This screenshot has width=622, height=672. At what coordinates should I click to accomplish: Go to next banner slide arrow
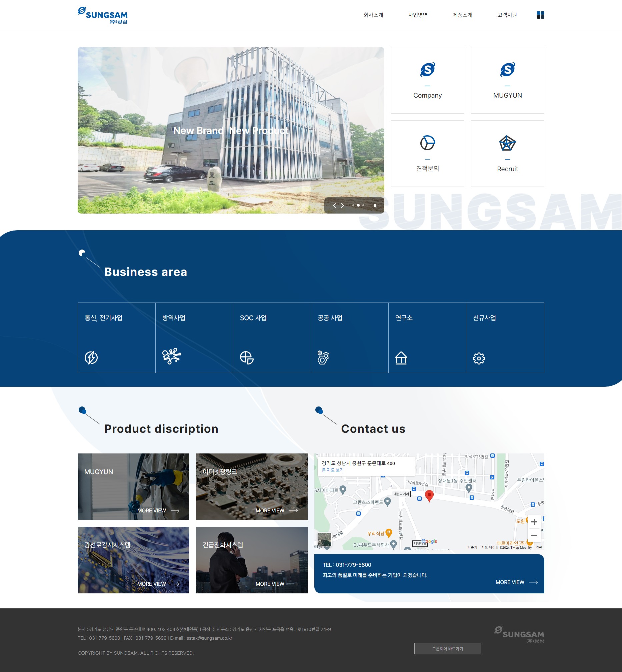point(342,206)
